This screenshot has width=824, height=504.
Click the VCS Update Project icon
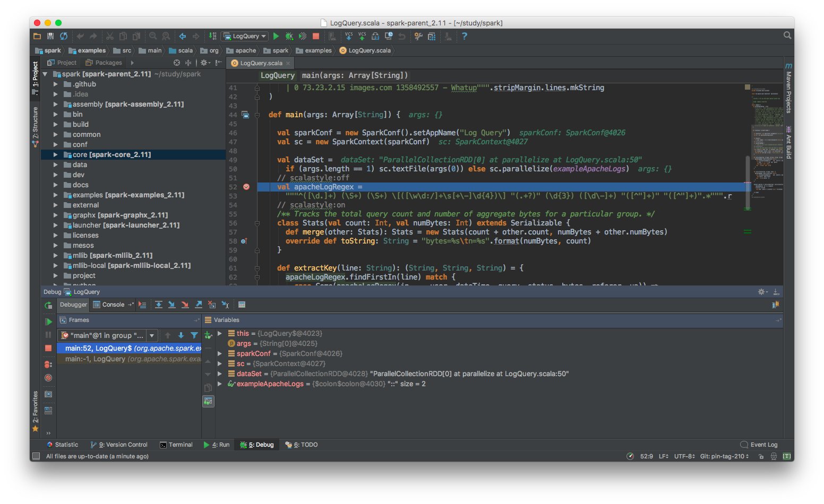click(x=349, y=36)
